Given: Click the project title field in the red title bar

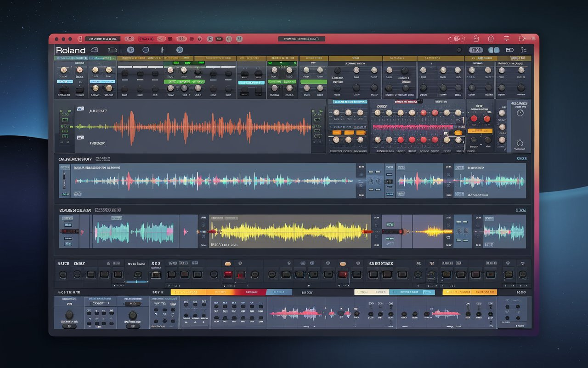Looking at the screenshot, I should pos(301,39).
